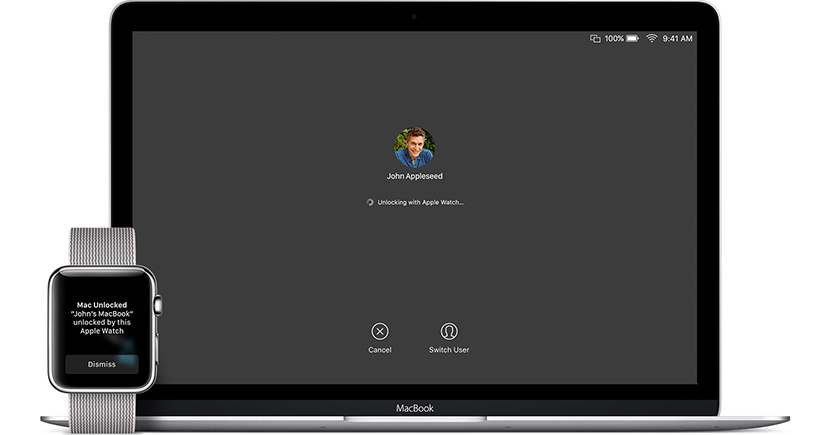Click the battery icon in menu bar
The height and width of the screenshot is (435, 833).
point(633,39)
